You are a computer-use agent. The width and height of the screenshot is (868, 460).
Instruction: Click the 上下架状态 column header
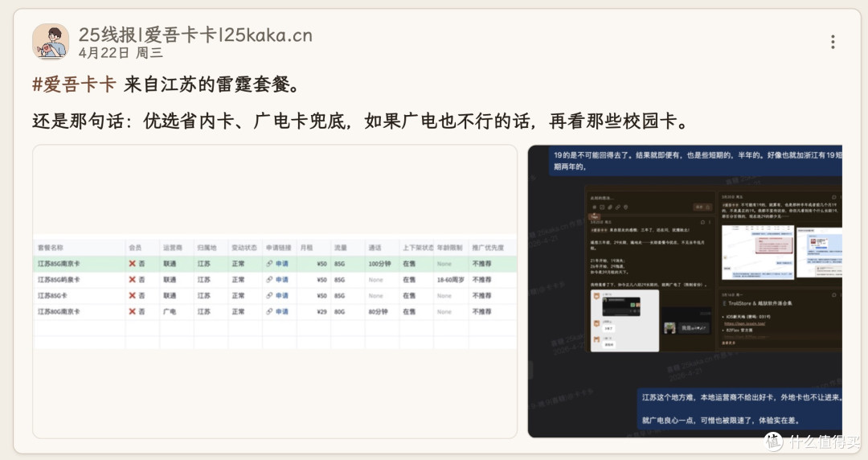(418, 247)
